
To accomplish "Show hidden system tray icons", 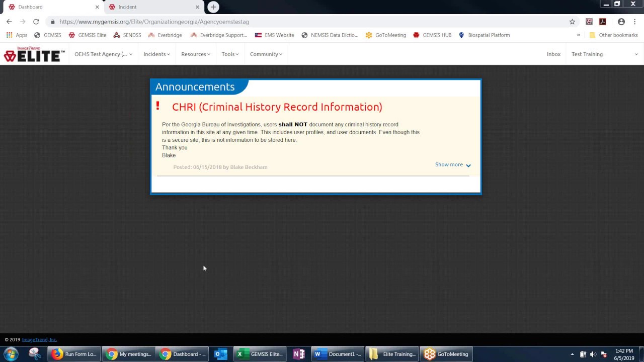I will coord(572,354).
